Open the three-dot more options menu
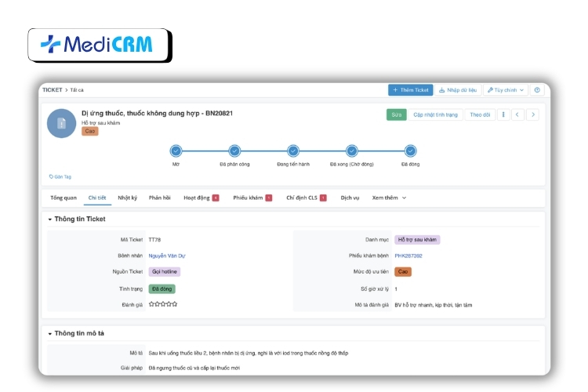This screenshot has width=588, height=392. tap(503, 114)
